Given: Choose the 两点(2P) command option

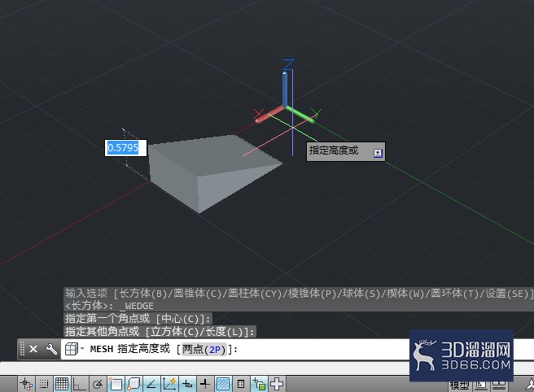Looking at the screenshot, I should click(x=204, y=349).
